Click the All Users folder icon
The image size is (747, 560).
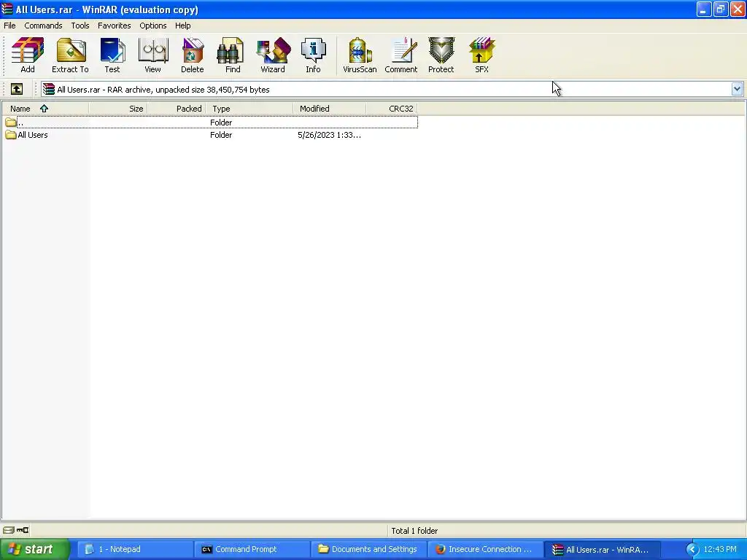(10, 135)
